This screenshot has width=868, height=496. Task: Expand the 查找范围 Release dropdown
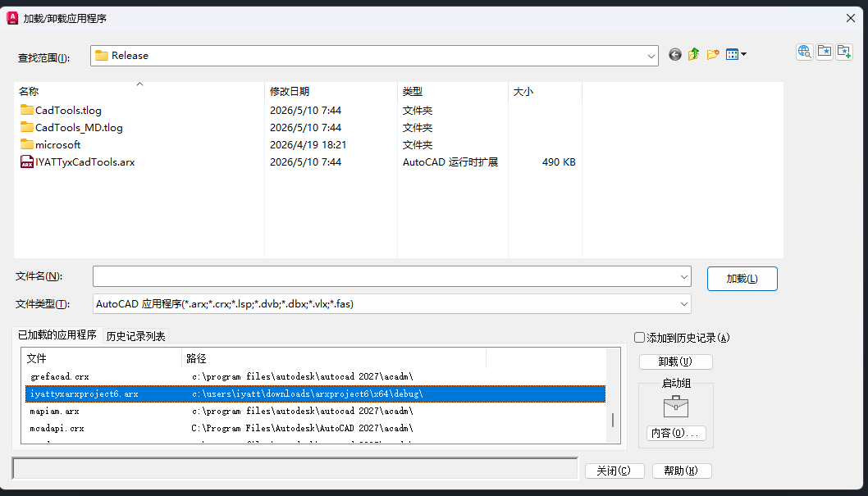(x=651, y=56)
